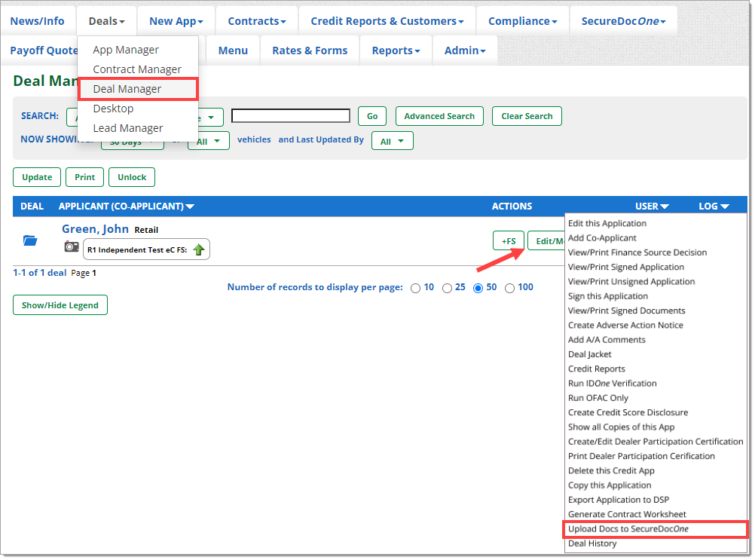Expand the New App dropdown menu

pyautogui.click(x=176, y=21)
